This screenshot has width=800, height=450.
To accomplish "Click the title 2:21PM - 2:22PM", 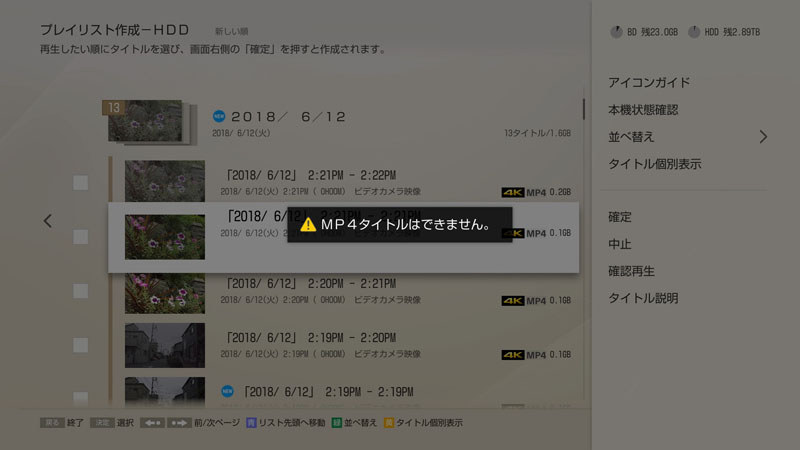I will 311,176.
